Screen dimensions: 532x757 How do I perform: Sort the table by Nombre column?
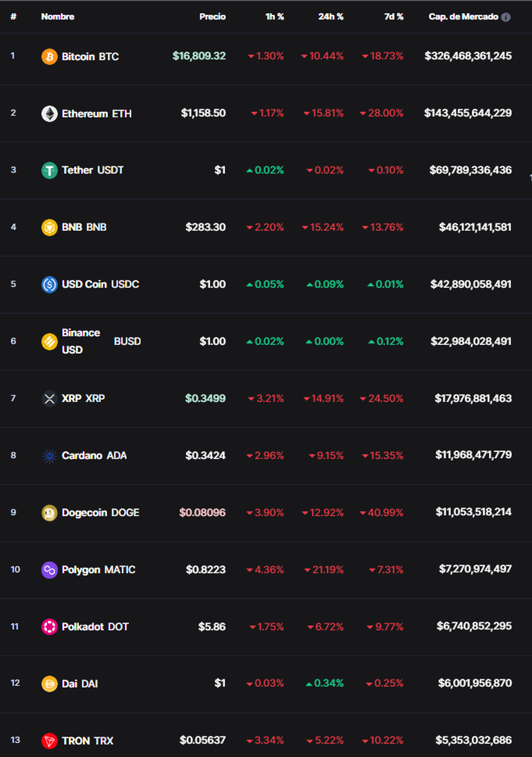(x=58, y=17)
